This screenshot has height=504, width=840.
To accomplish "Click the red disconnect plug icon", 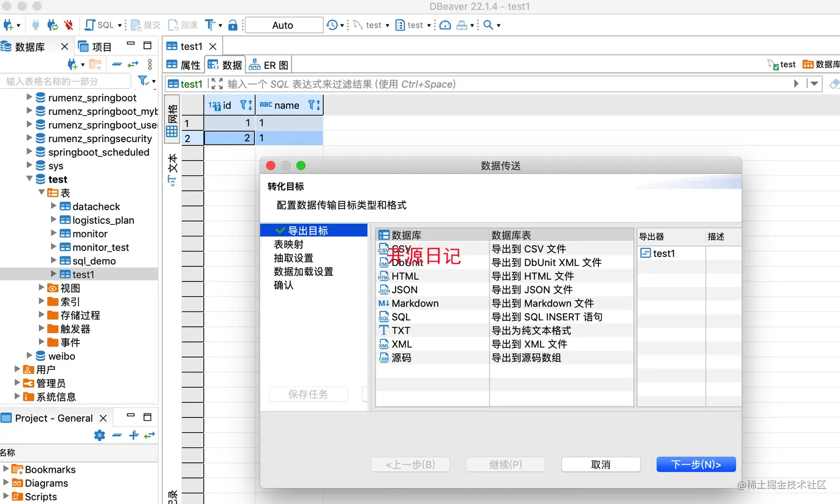I will (69, 25).
